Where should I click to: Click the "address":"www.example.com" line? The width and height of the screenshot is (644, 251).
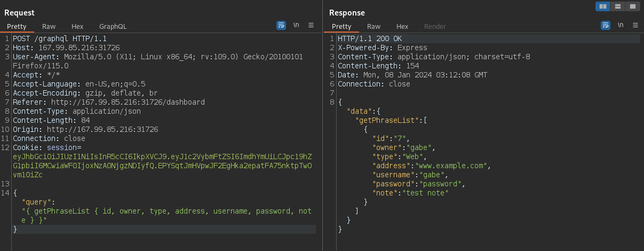click(432, 166)
